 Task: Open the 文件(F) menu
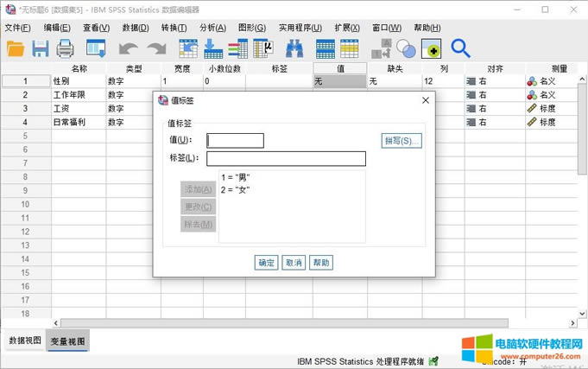click(17, 28)
